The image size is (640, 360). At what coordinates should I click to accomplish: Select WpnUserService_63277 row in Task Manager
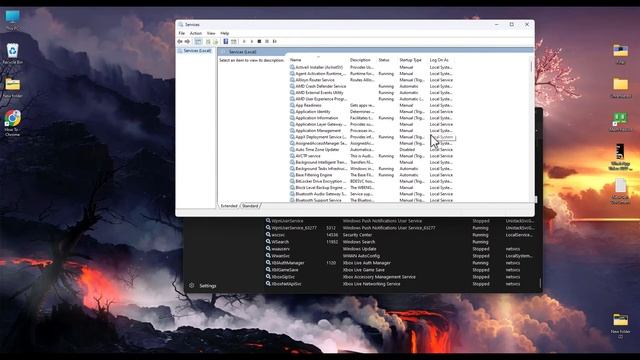click(x=401, y=228)
